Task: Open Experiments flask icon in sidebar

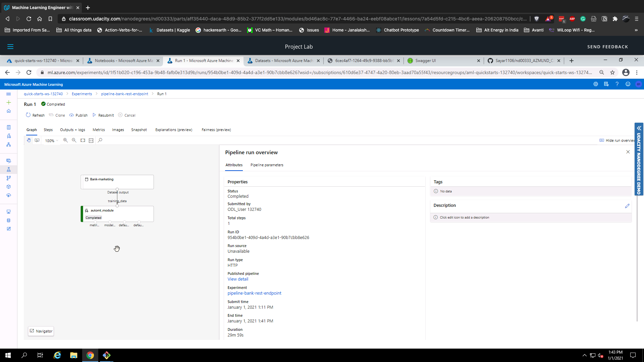Action: point(9,170)
